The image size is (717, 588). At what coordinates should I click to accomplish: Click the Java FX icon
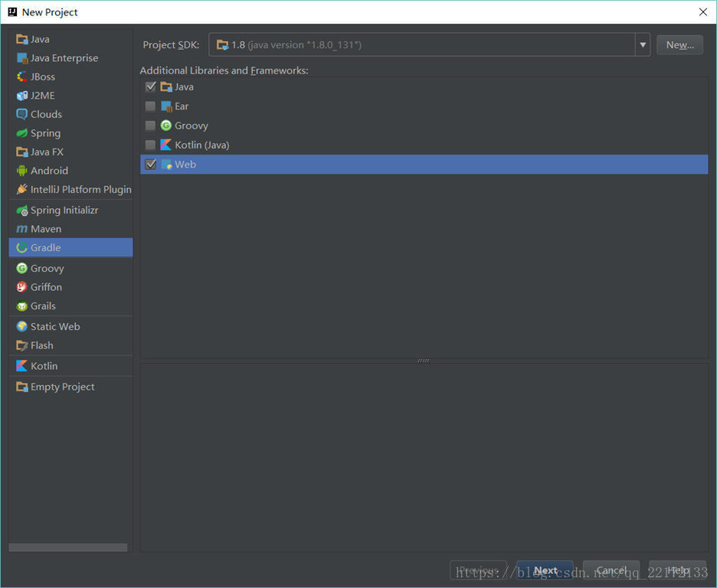22,152
